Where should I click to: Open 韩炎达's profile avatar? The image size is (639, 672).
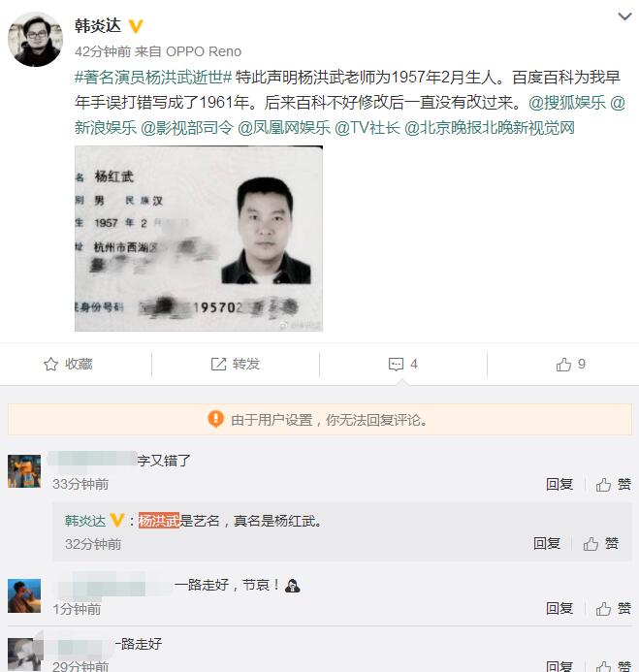[x=36, y=39]
